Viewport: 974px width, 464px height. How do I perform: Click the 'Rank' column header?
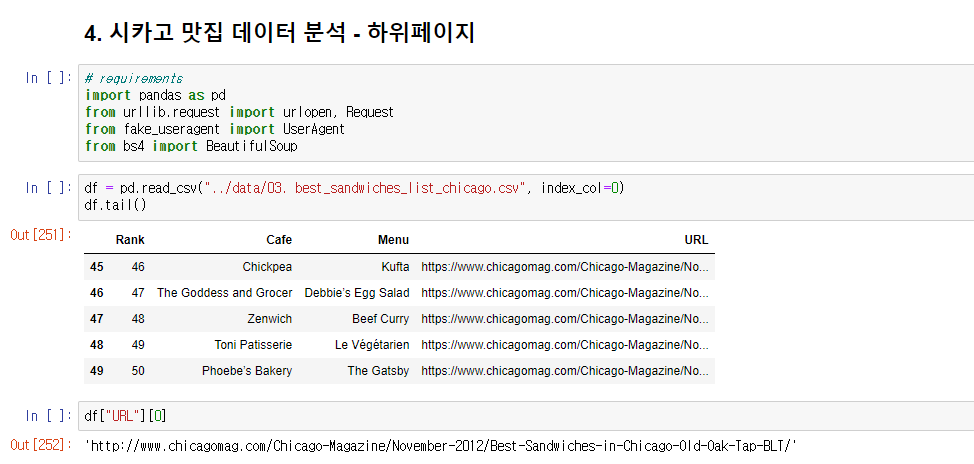pyautogui.click(x=130, y=240)
